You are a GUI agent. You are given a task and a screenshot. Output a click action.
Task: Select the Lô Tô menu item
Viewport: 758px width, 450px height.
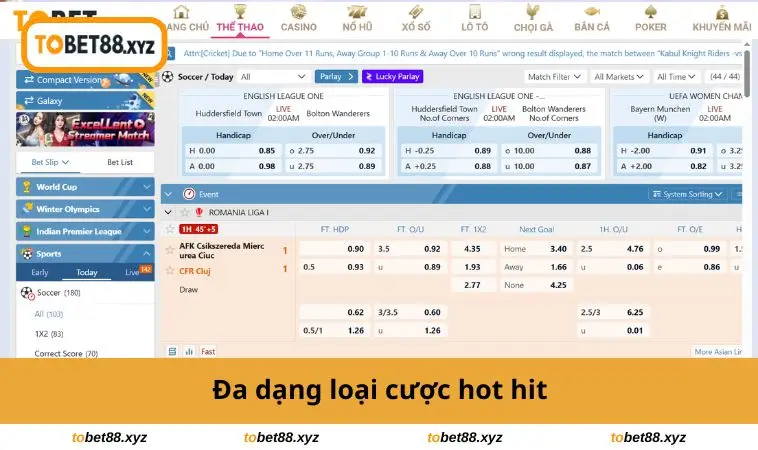click(x=474, y=18)
